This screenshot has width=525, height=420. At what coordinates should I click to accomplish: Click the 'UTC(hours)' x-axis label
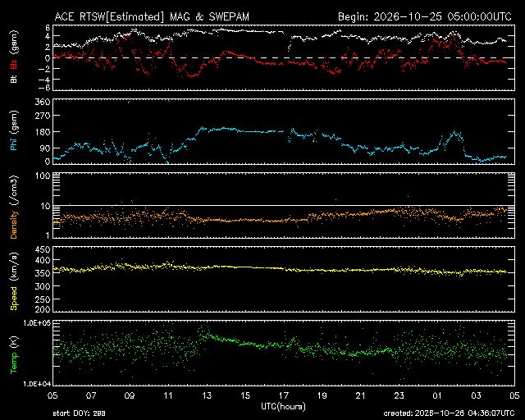pos(283,407)
